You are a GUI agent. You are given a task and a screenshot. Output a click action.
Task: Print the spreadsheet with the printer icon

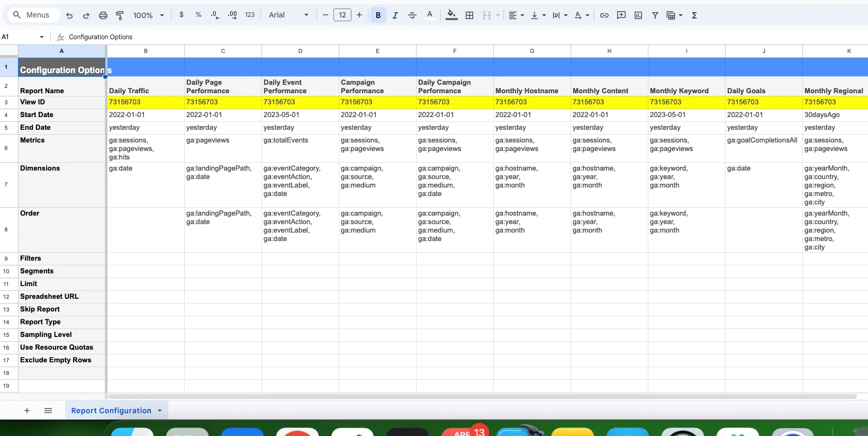click(x=103, y=15)
